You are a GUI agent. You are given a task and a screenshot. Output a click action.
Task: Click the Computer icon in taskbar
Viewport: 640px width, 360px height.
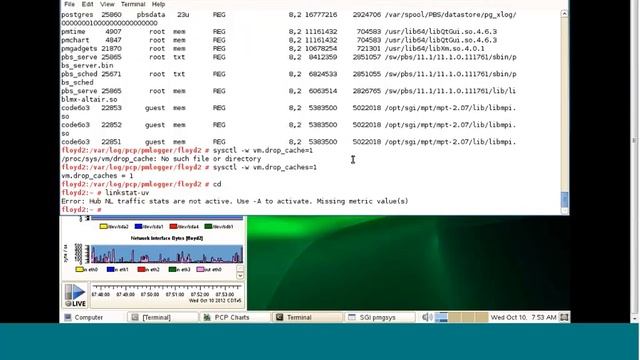pyautogui.click(x=68, y=317)
